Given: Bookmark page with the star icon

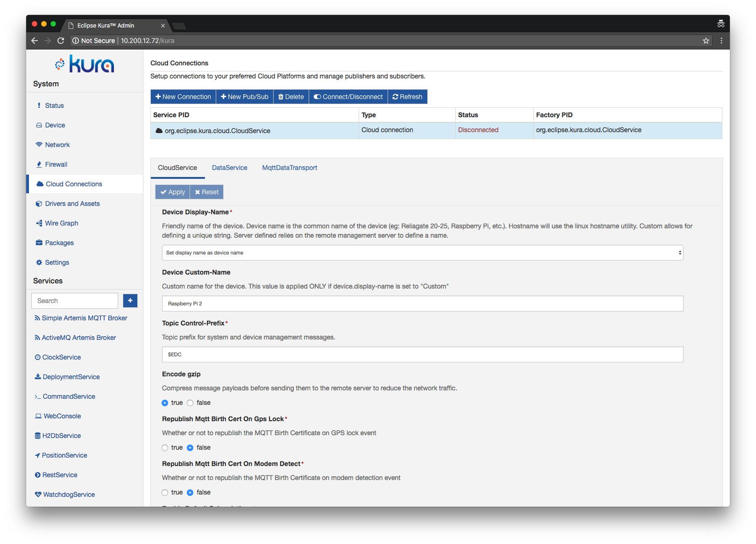Looking at the screenshot, I should (706, 41).
